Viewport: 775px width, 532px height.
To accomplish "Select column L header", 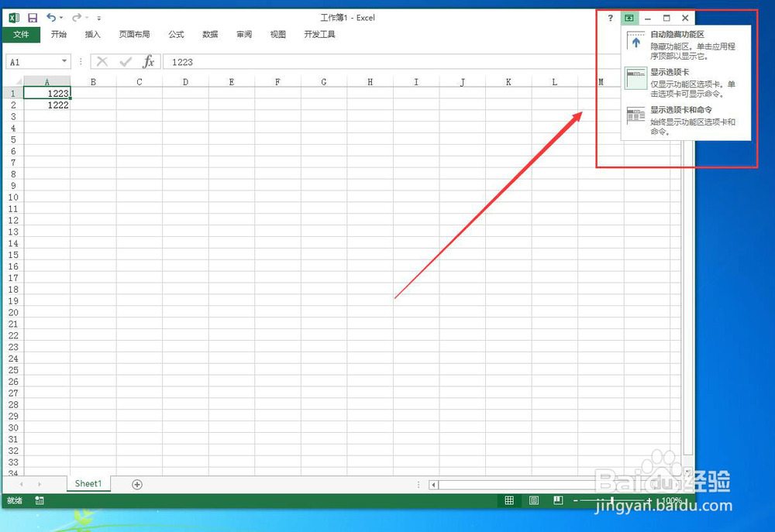I will click(555, 81).
